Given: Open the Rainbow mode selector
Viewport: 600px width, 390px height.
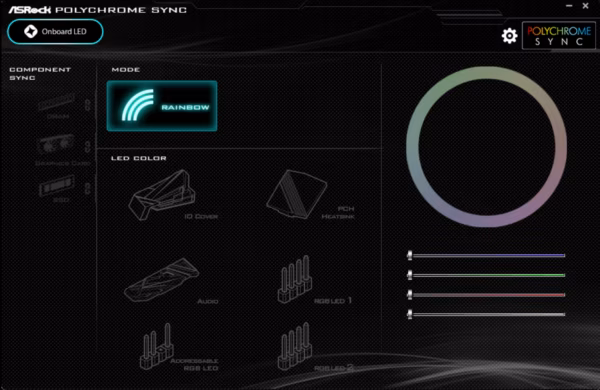Looking at the screenshot, I should coord(162,106).
